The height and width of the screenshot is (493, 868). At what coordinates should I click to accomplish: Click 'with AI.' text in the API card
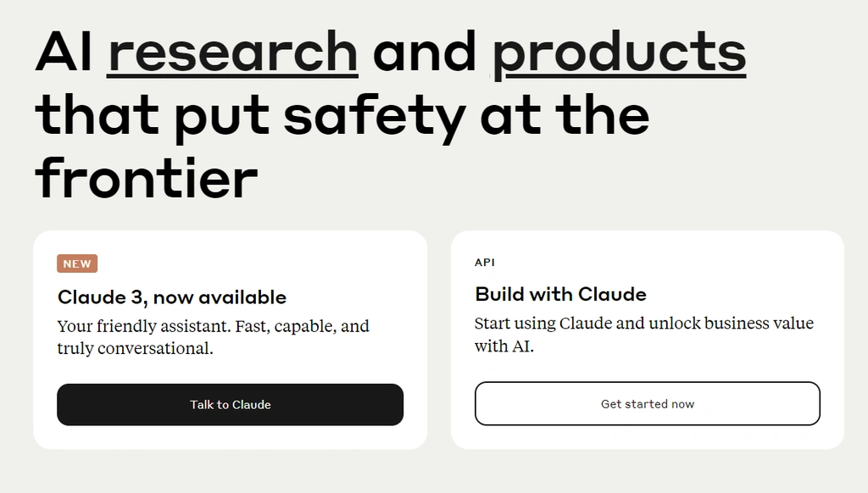pyautogui.click(x=504, y=346)
